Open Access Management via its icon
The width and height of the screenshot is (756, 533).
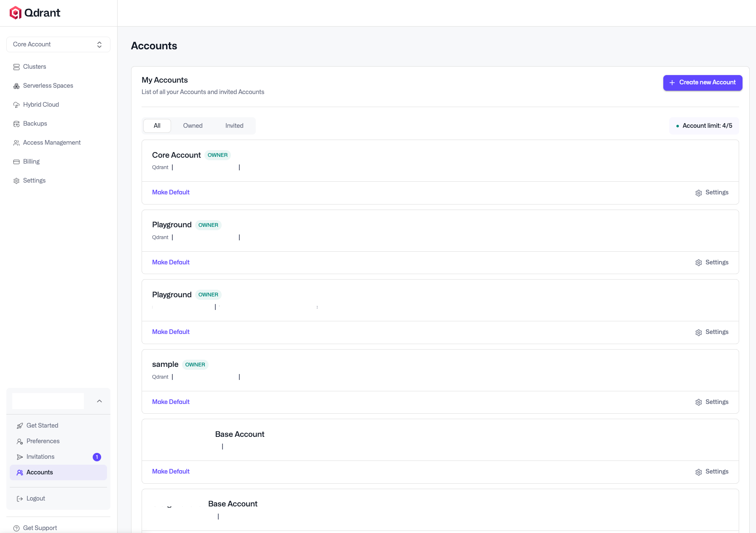click(x=16, y=143)
